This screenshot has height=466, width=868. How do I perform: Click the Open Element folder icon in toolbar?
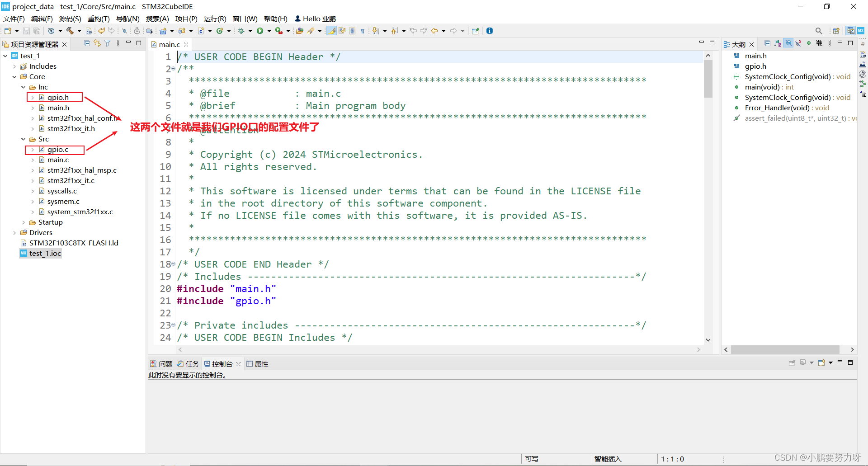(x=299, y=31)
